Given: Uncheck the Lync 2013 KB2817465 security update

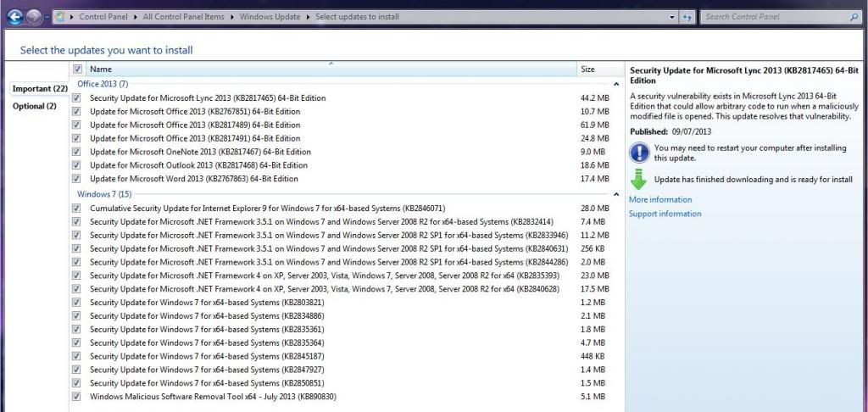Looking at the screenshot, I should 78,97.
